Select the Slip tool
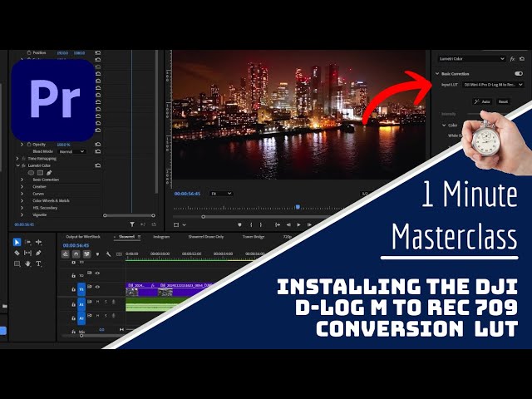 click(27, 253)
